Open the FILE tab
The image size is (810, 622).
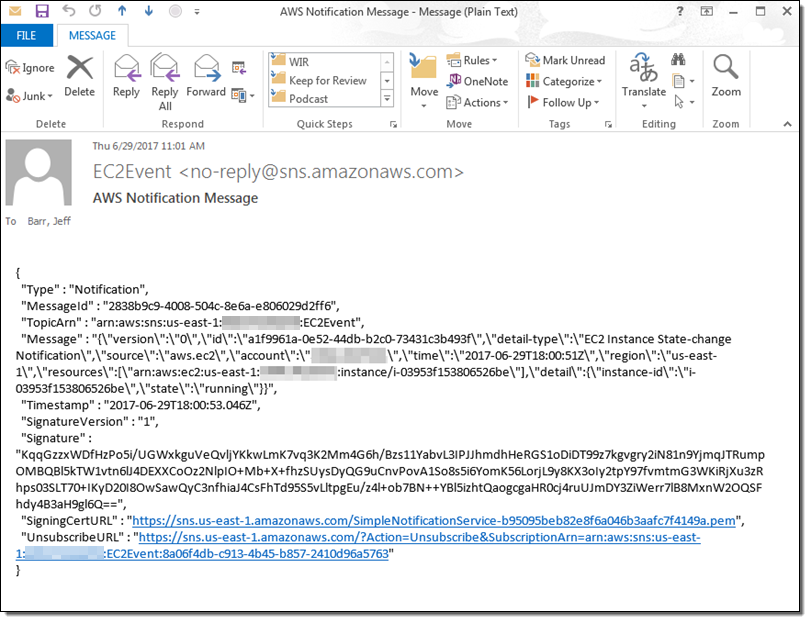(27, 36)
